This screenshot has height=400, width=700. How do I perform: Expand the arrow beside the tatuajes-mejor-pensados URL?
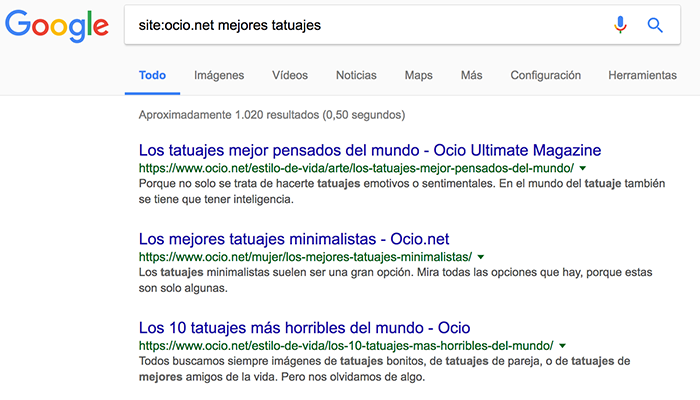(x=582, y=168)
